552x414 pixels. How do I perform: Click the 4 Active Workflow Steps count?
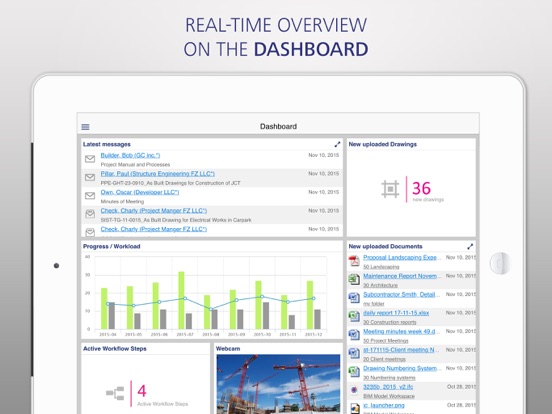point(142,391)
